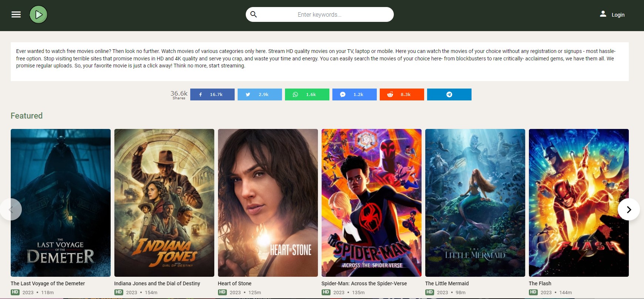The width and height of the screenshot is (644, 299).
Task: Click The Little Mermaid title link
Action: [447, 283]
